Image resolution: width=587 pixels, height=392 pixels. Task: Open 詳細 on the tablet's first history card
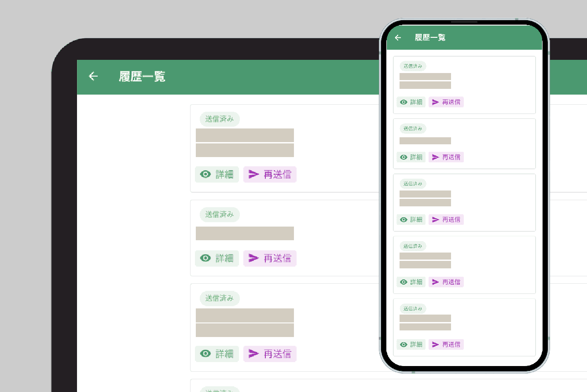(x=217, y=174)
